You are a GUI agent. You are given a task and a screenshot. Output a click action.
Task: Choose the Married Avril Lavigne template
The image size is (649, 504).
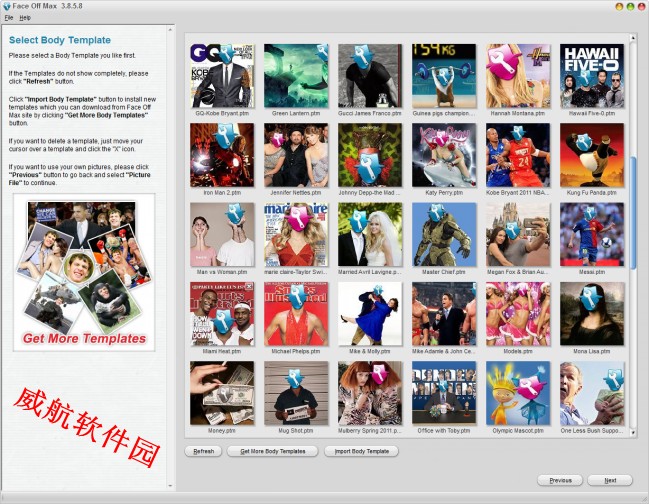370,235
